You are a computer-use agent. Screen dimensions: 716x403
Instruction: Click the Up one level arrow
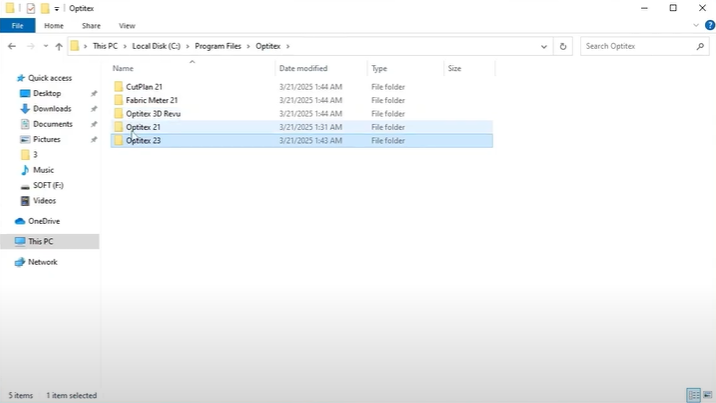(x=59, y=46)
